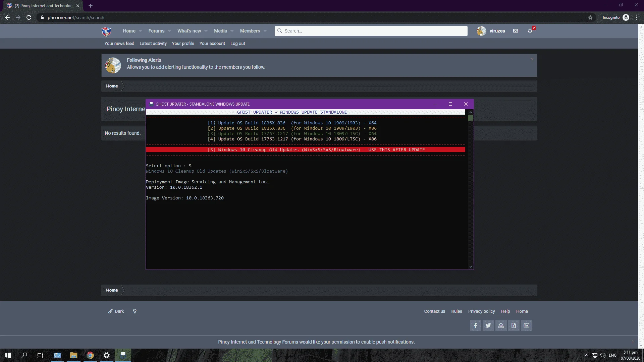The height and width of the screenshot is (362, 644).
Task: Click the console scrollbar down arrow
Action: [471, 267]
